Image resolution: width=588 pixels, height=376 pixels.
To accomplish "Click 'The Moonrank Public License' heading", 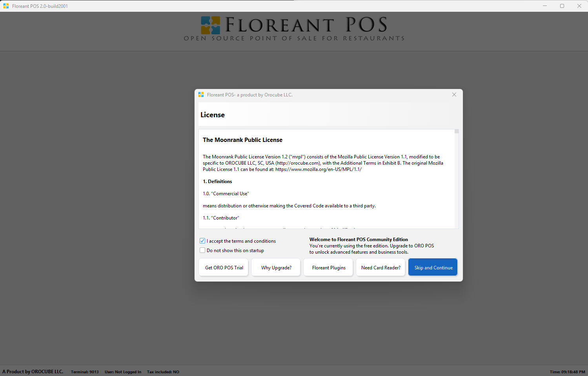I will pyautogui.click(x=242, y=140).
